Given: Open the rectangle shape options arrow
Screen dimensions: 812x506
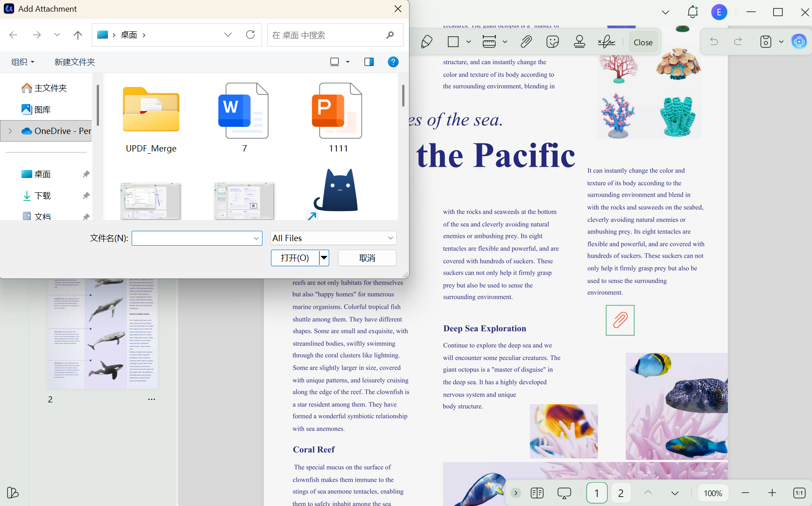Looking at the screenshot, I should click(x=468, y=42).
